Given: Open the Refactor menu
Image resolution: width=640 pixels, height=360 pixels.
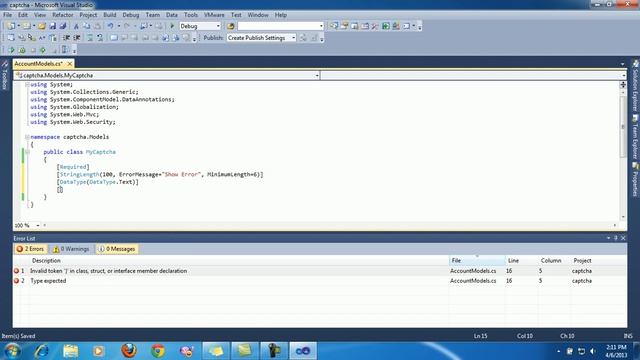Looking at the screenshot, I should [x=62, y=15].
